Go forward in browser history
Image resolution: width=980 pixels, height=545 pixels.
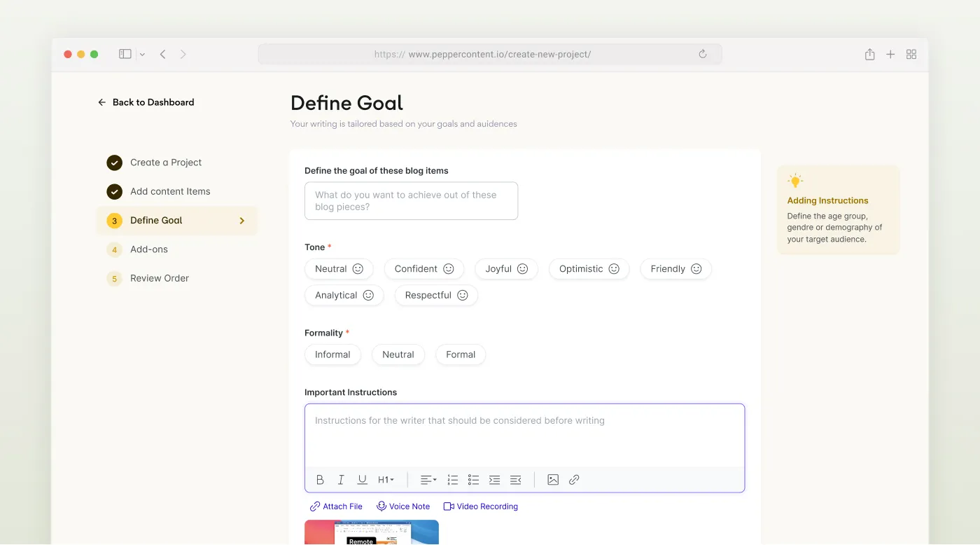[183, 54]
